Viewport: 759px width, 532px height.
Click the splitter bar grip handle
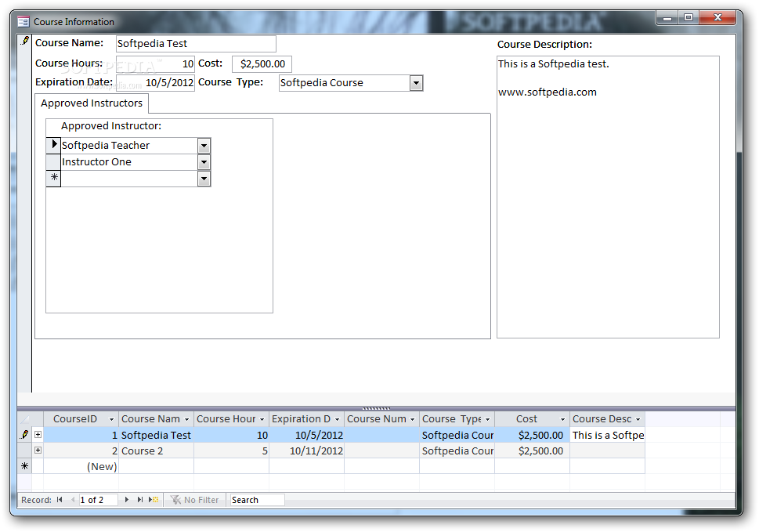[376, 408]
